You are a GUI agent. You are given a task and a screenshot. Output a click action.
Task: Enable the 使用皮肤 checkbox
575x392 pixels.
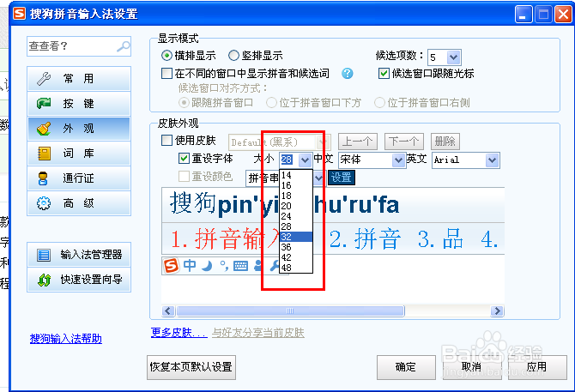coord(166,141)
